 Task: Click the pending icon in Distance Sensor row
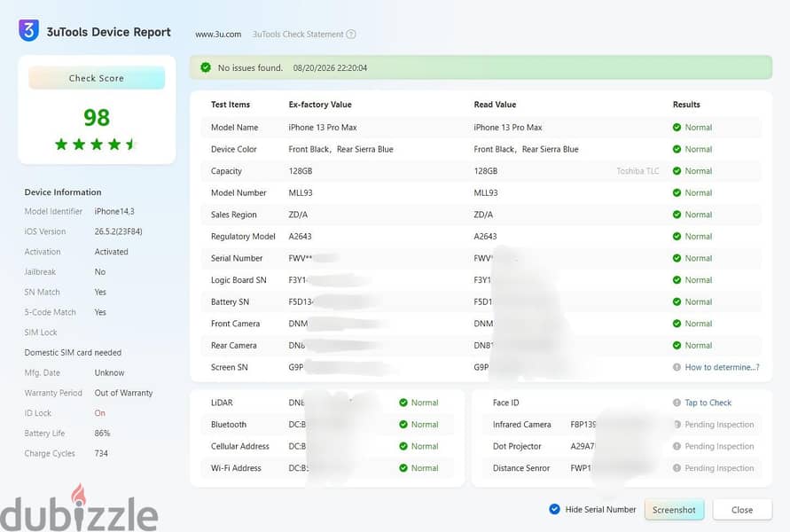pos(677,468)
